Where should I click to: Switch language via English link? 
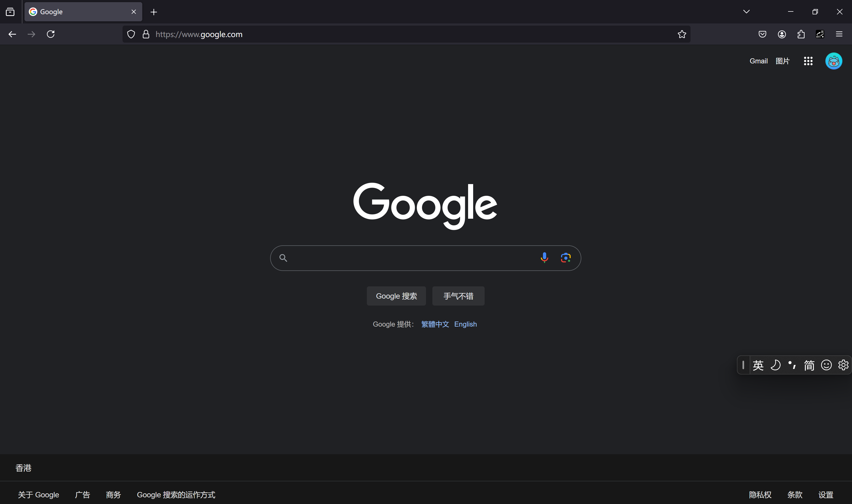465,324
